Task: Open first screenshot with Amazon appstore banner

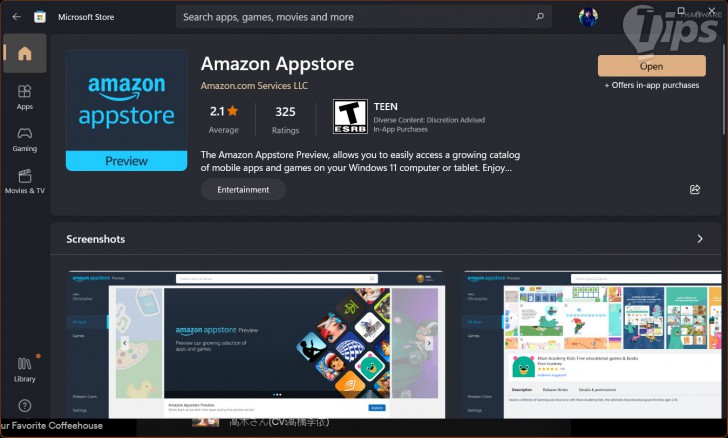Action: (x=257, y=345)
